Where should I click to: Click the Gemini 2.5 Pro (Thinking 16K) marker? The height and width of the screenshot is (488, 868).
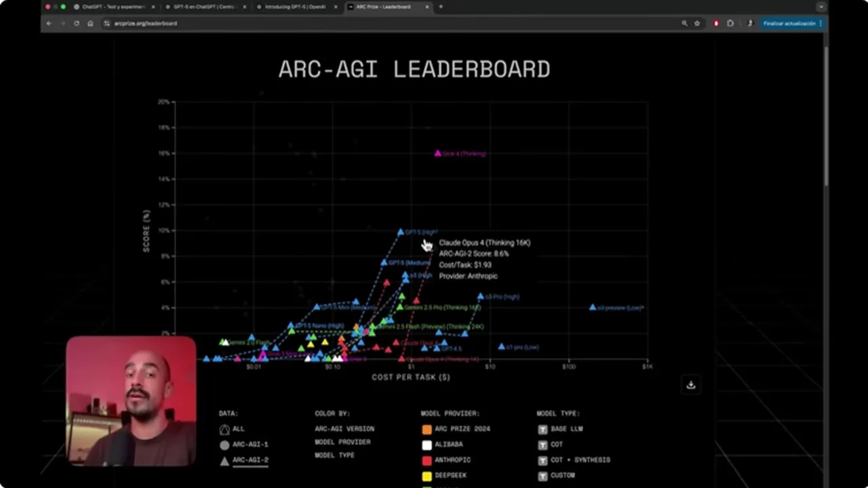pyautogui.click(x=400, y=306)
